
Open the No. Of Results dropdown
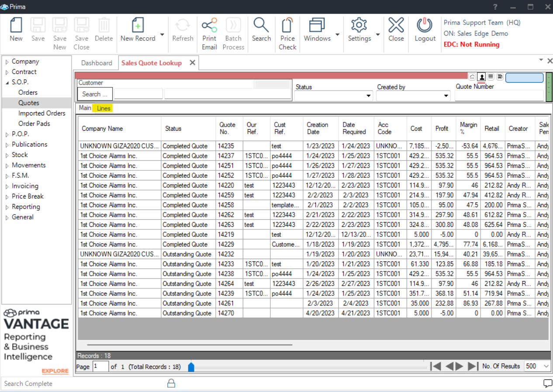546,366
